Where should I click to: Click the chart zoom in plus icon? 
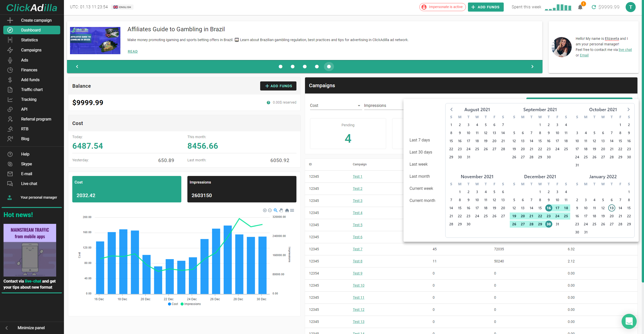coord(265,210)
